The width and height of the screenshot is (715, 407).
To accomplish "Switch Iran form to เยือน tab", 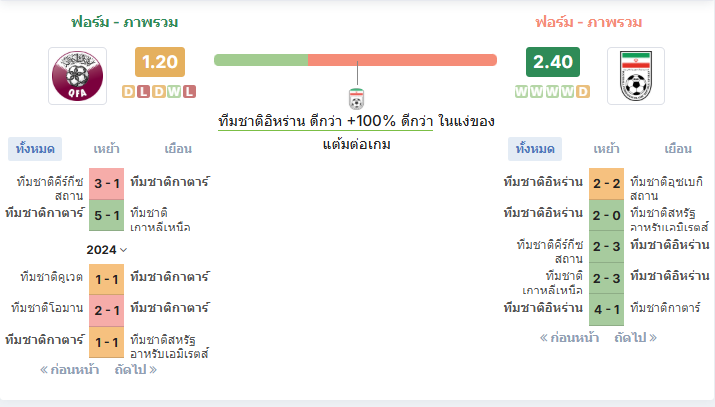I will pyautogui.click(x=678, y=149).
